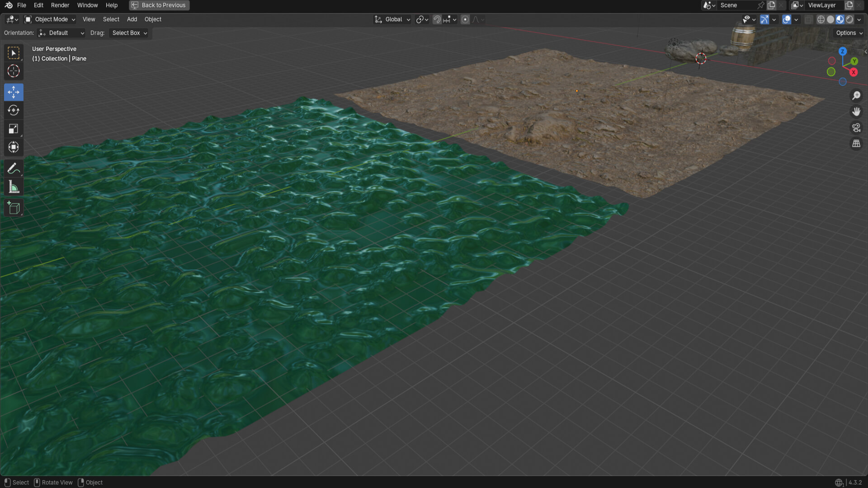Toggle snapping magnet

(x=437, y=19)
